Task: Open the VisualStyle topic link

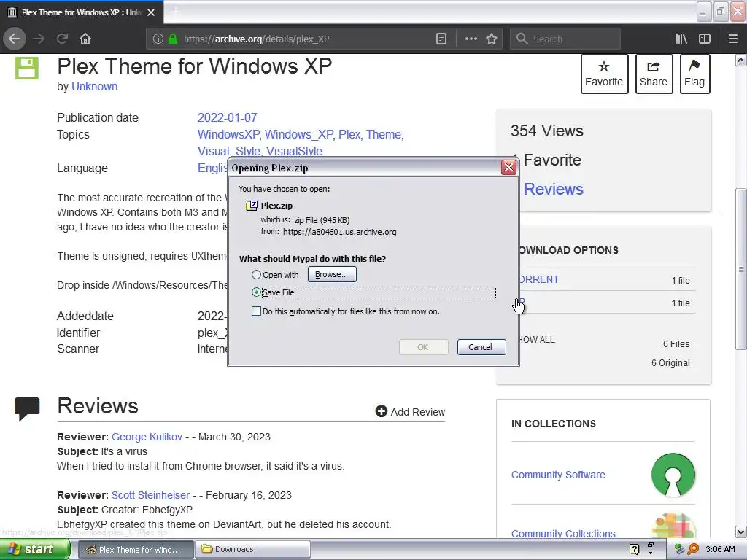Action: click(x=294, y=152)
